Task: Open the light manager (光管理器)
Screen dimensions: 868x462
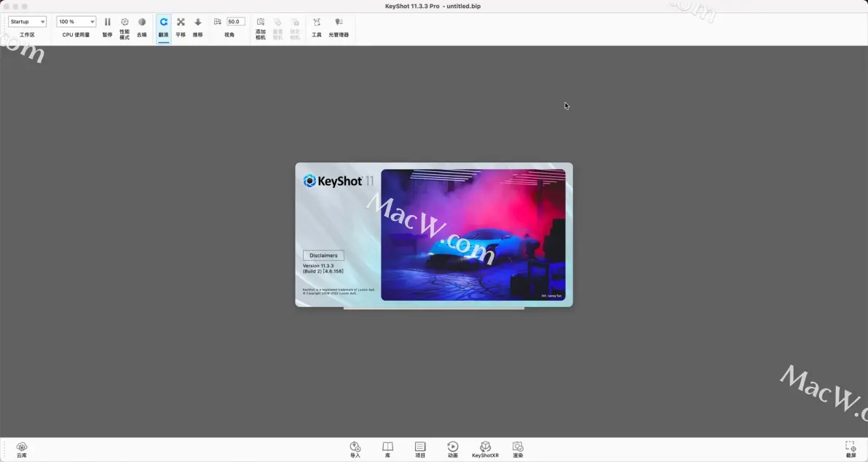Action: point(339,28)
